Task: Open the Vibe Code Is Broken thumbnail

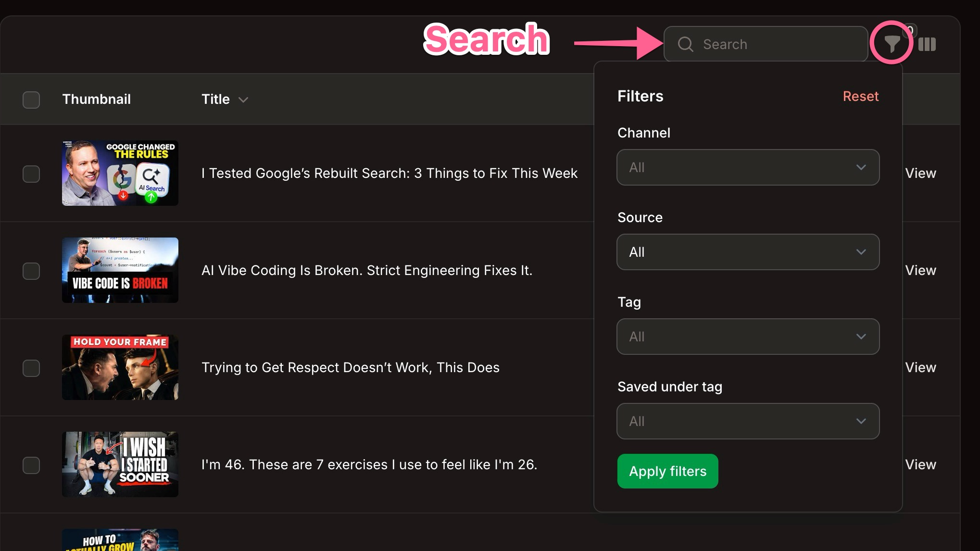Action: click(120, 270)
